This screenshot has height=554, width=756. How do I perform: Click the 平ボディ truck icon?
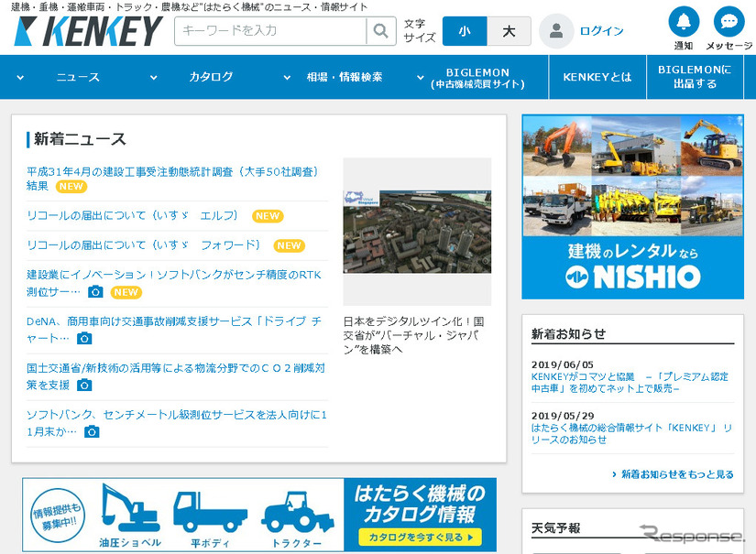(x=210, y=512)
